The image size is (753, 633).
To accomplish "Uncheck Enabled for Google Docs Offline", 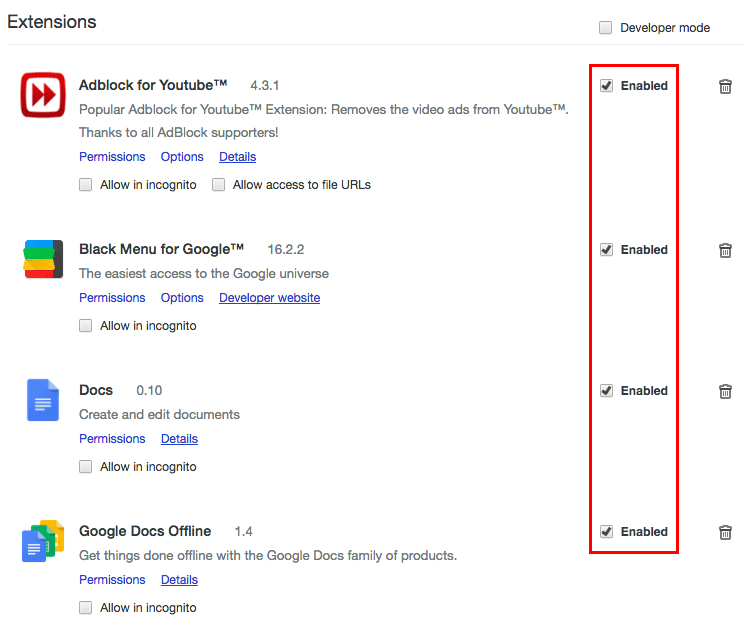I will 607,532.
